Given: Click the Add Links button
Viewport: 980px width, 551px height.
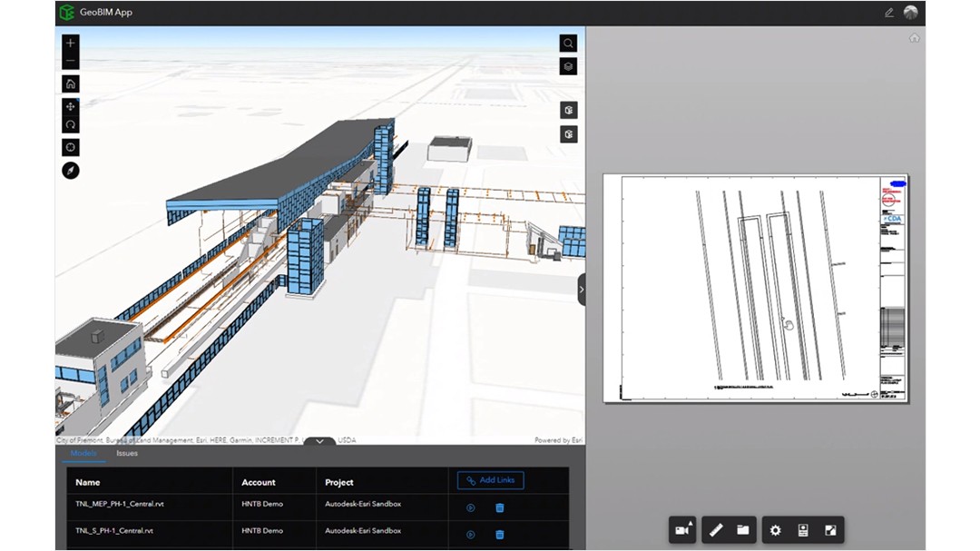Looking at the screenshot, I should coord(490,480).
